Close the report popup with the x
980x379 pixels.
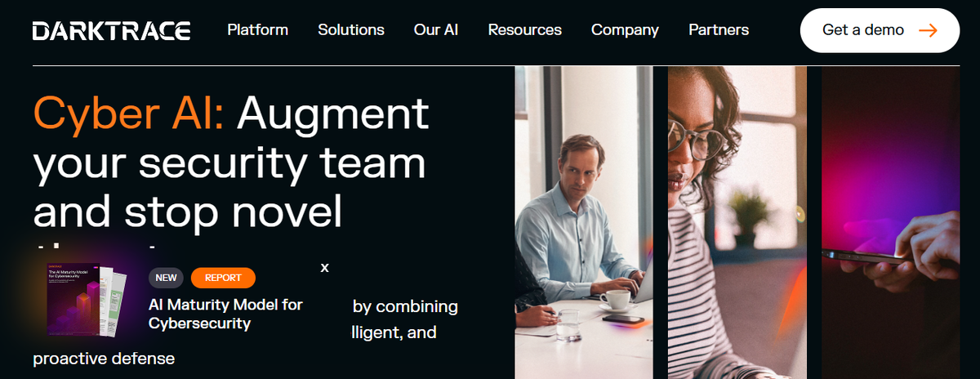coord(324,267)
